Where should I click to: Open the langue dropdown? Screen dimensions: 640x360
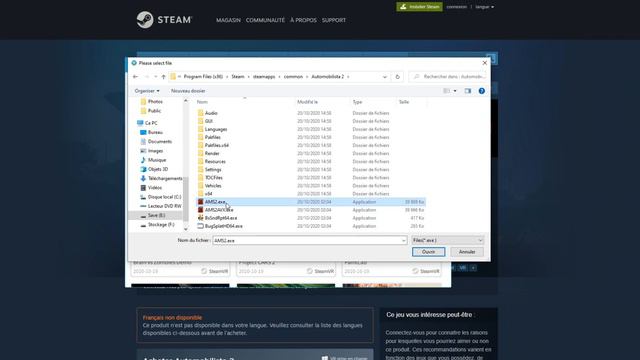tap(484, 7)
